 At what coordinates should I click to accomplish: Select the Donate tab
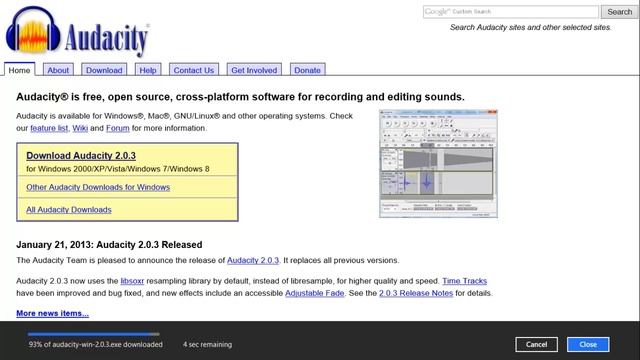coord(307,70)
